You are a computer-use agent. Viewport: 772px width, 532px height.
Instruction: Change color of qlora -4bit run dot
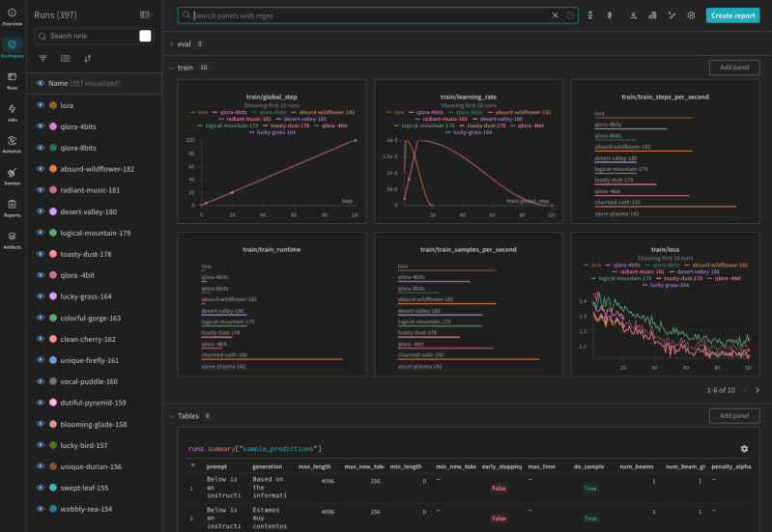[x=53, y=274]
